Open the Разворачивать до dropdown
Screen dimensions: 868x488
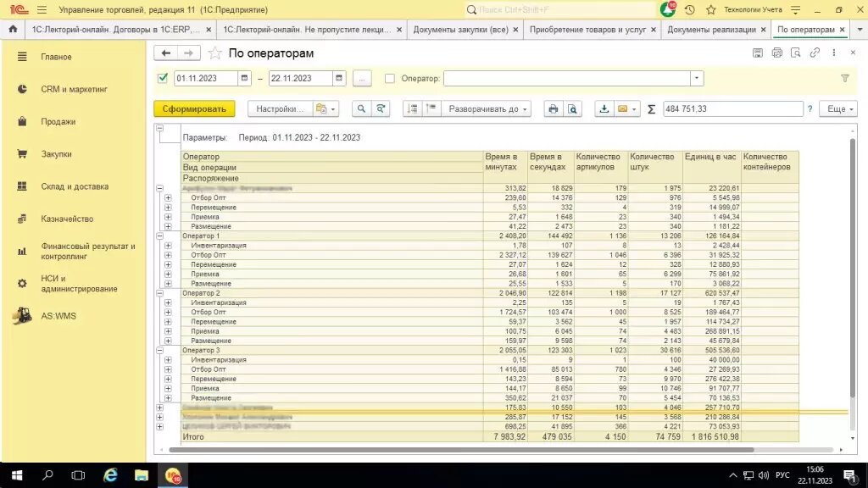click(487, 109)
